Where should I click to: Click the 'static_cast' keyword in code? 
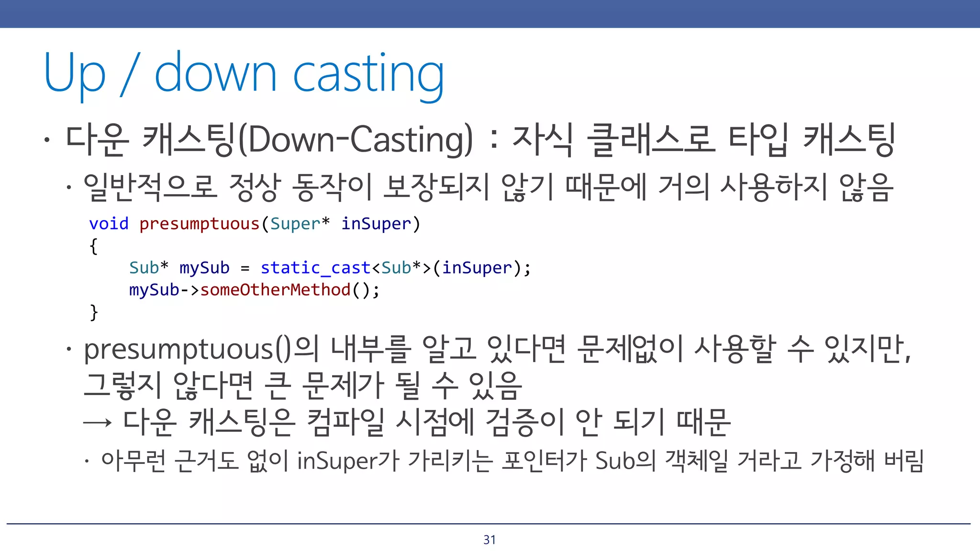(315, 268)
